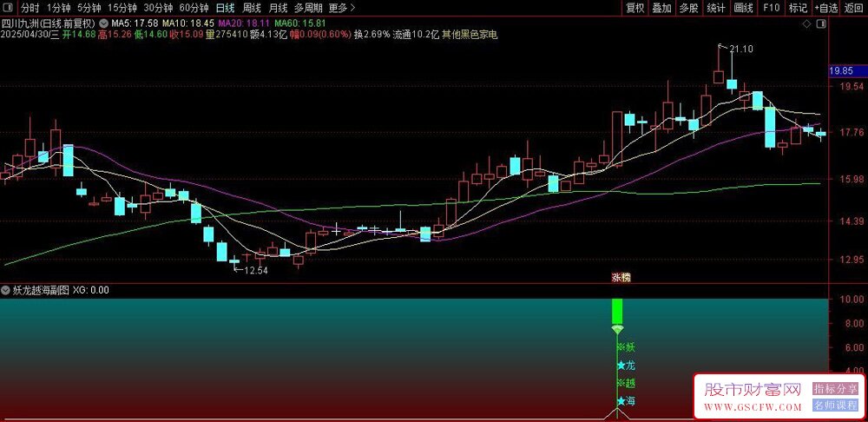Click the 股市财富网 logo
Viewport: 868px width, 422px height.
tap(753, 390)
